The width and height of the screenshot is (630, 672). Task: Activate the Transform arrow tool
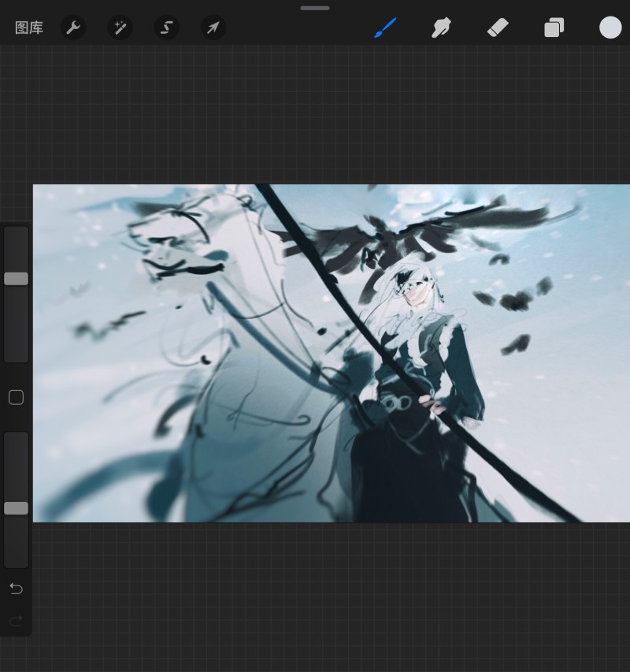click(x=213, y=28)
